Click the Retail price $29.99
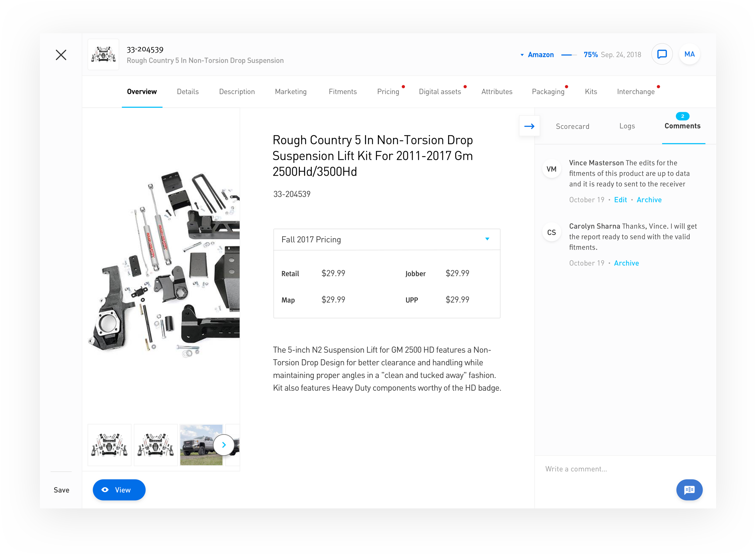The height and width of the screenshot is (555, 756). click(x=333, y=273)
